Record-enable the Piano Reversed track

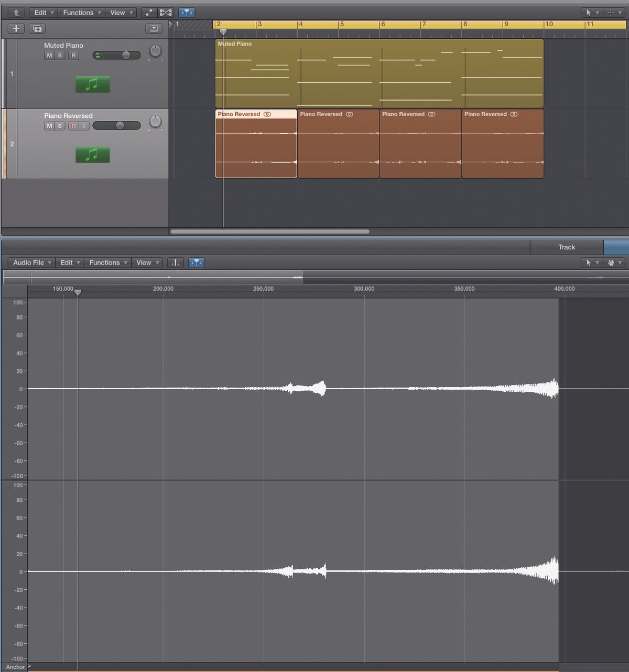coord(74,126)
